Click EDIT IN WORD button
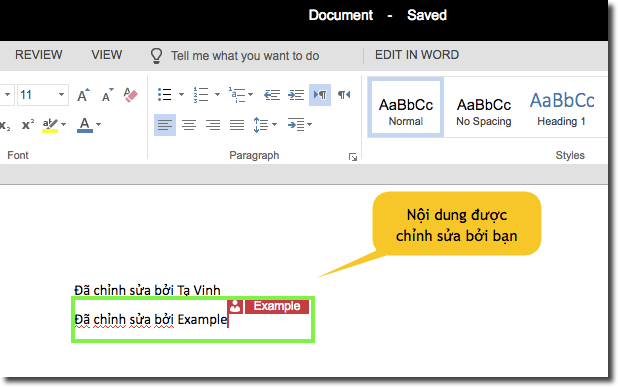This screenshot has height=387, width=618. click(x=417, y=55)
